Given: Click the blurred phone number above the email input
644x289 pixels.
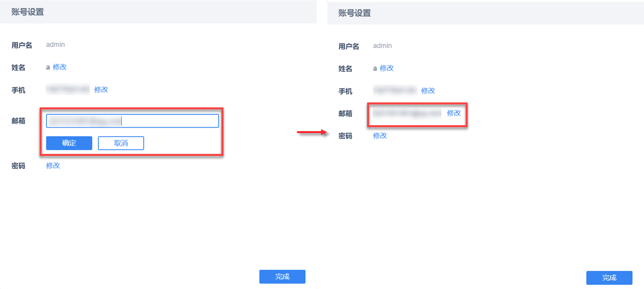Looking at the screenshot, I should (x=68, y=90).
